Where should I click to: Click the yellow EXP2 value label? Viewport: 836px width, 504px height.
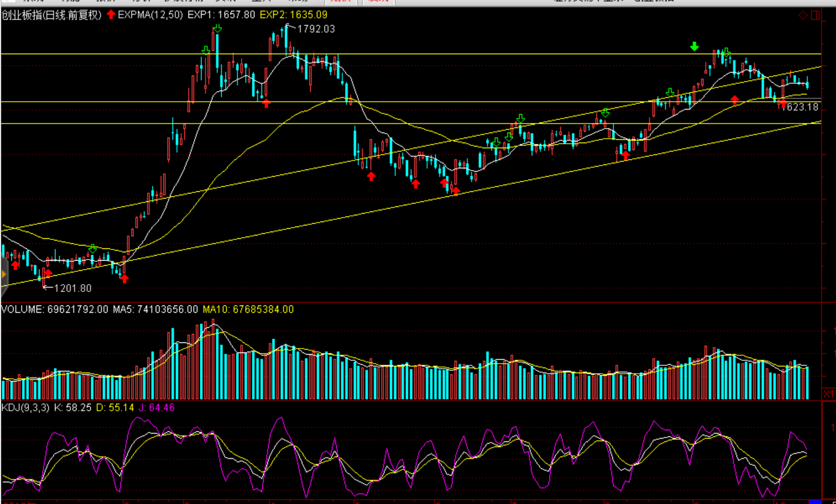(293, 15)
